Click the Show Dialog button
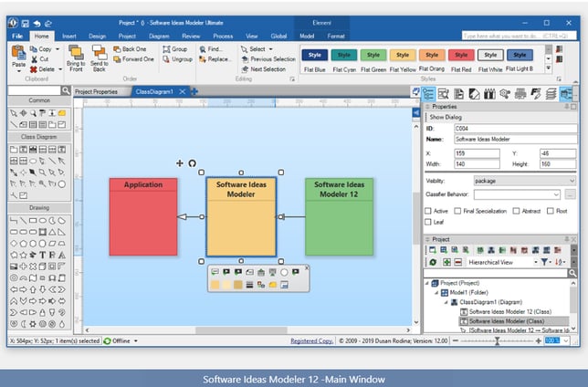This screenshot has width=588, height=387. point(446,117)
